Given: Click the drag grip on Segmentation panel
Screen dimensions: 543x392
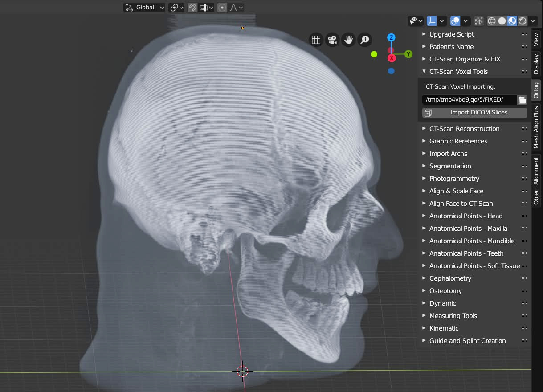Looking at the screenshot, I should [524, 166].
